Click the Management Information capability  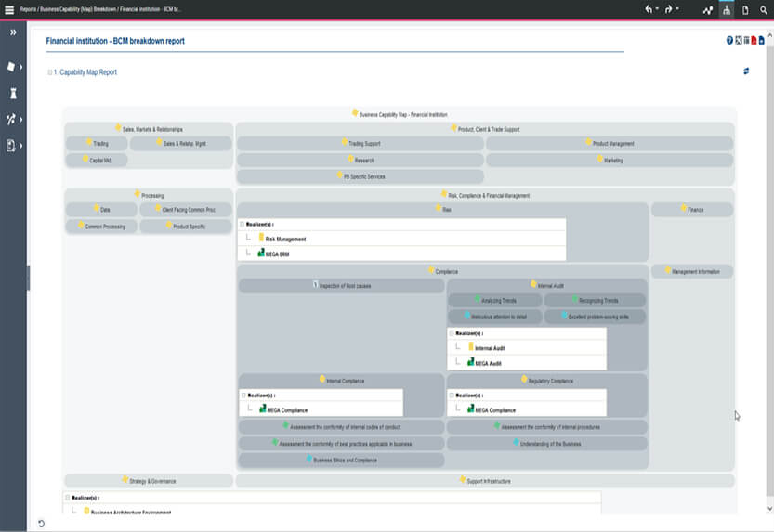point(692,271)
